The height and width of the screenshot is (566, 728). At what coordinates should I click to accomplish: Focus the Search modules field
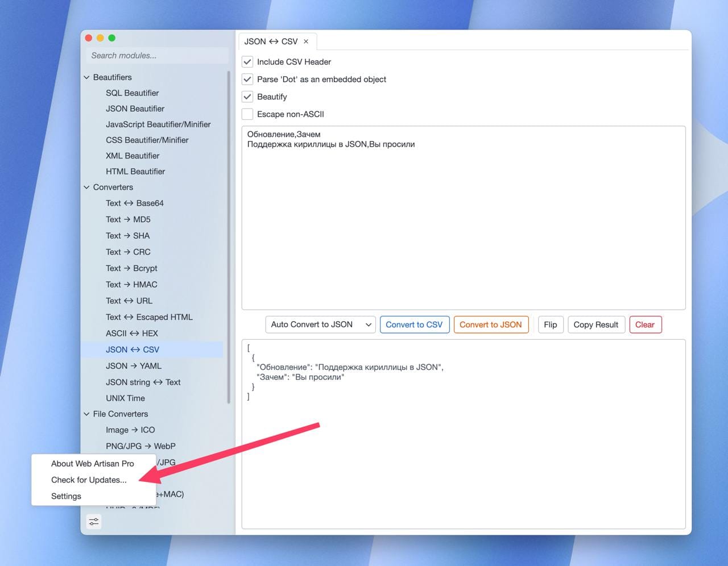tap(156, 56)
